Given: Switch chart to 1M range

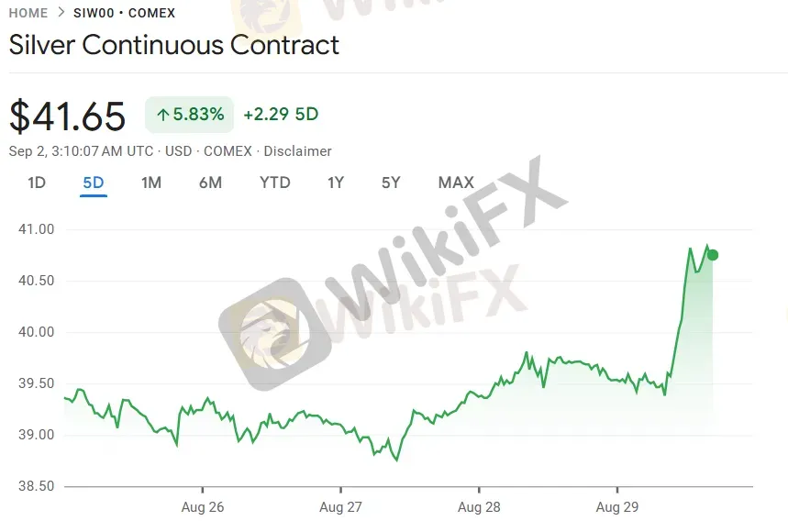Looking at the screenshot, I should click(x=151, y=183).
